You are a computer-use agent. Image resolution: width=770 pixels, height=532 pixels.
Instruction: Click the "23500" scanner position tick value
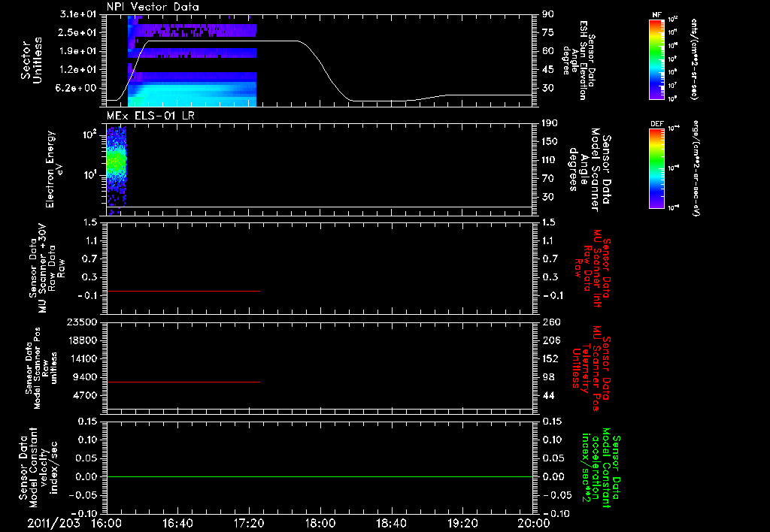pos(82,322)
